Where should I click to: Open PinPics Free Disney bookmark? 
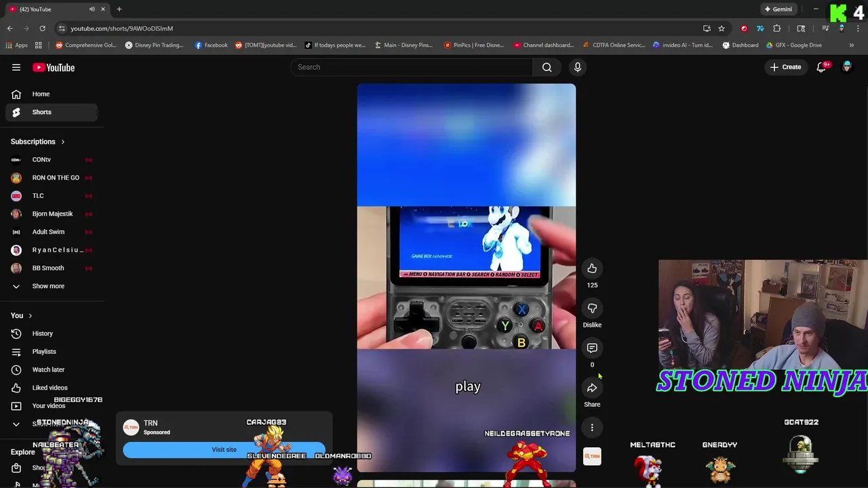tap(473, 45)
